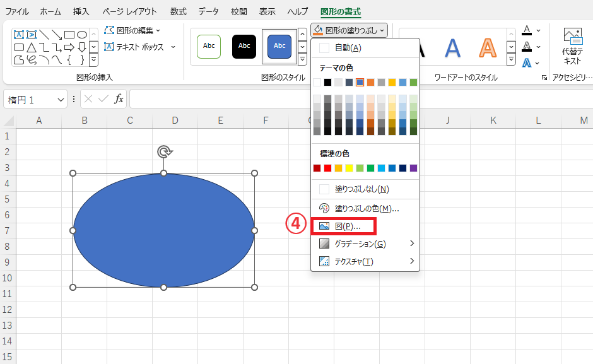Viewport: 593px width, 364px height.
Task: Open Text Outline dropdown arrow
Action: pos(539,47)
